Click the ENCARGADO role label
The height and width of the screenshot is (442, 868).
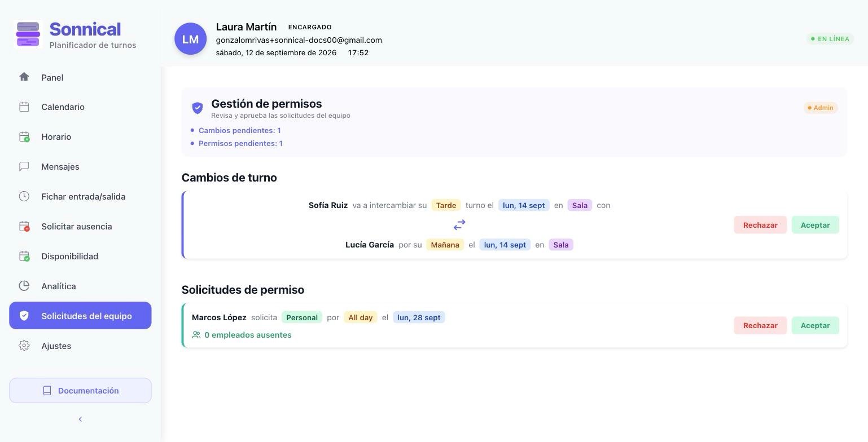click(x=310, y=27)
